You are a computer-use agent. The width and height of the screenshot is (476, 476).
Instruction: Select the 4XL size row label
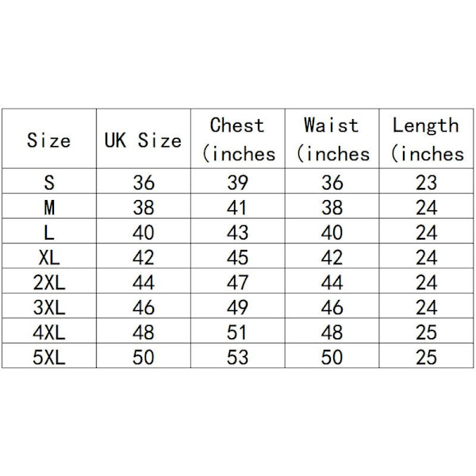click(49, 332)
